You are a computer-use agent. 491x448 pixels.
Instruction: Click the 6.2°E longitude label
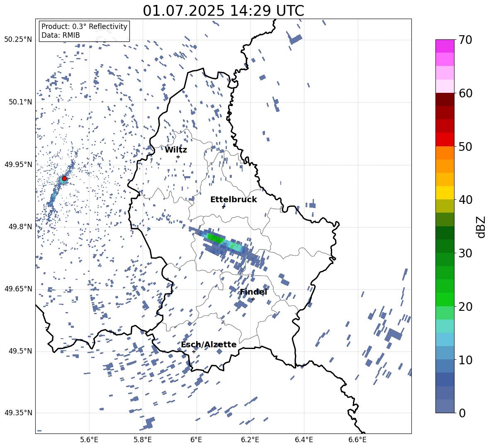[x=250, y=440]
